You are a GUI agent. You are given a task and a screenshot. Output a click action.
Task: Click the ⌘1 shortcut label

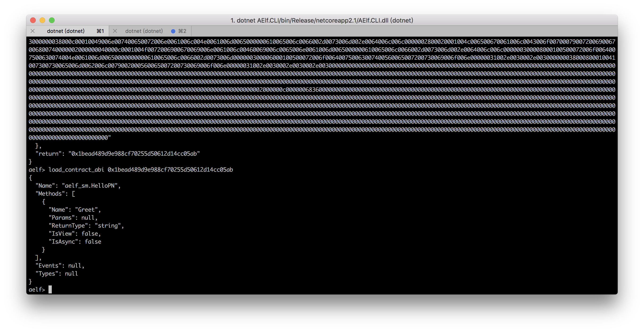click(100, 31)
